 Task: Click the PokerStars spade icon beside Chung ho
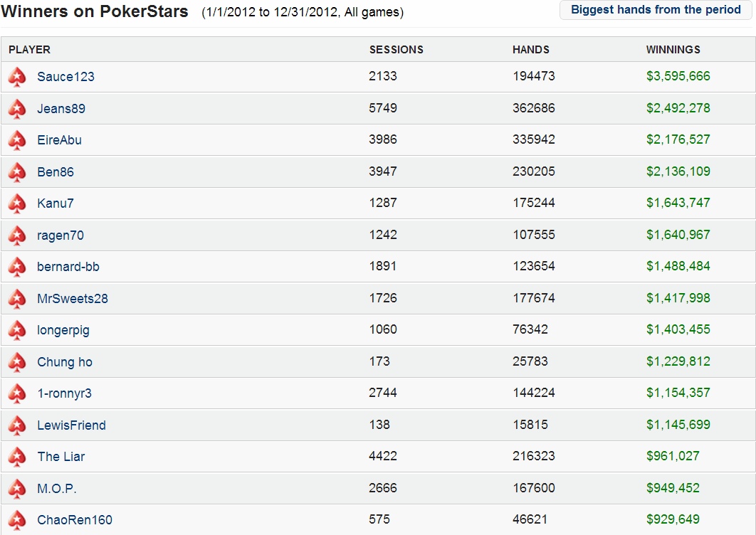[17, 362]
